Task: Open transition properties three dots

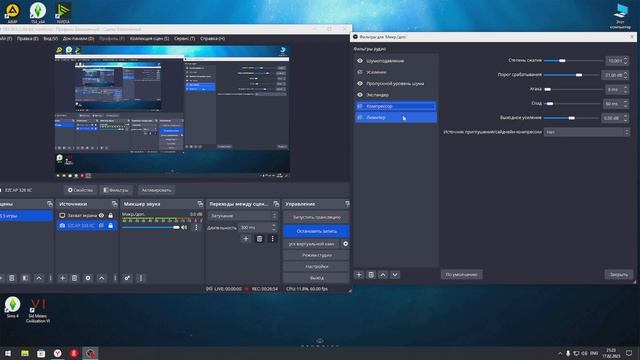Action: [x=272, y=239]
